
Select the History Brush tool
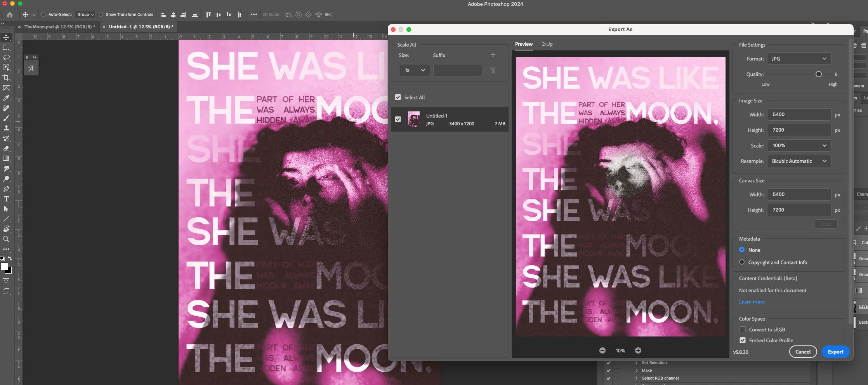6,138
